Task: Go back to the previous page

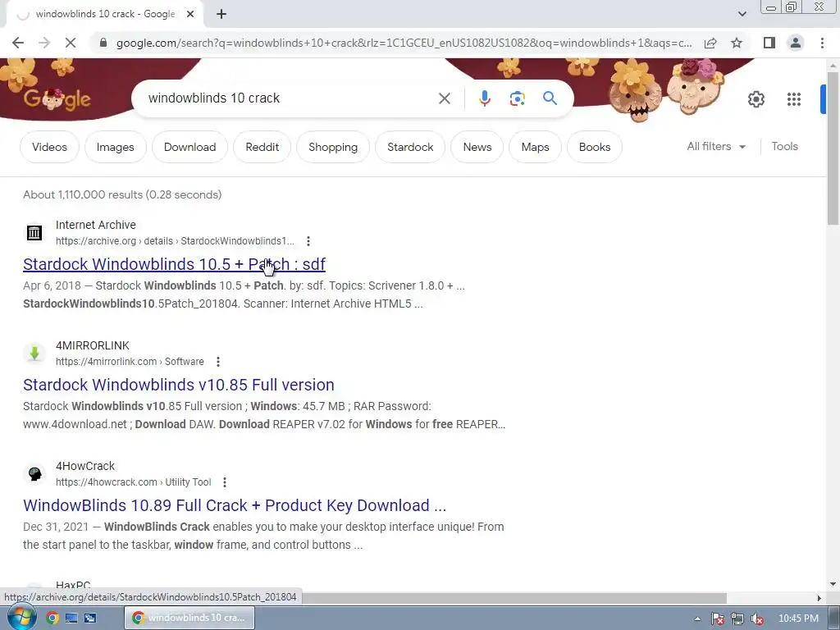Action: click(18, 43)
